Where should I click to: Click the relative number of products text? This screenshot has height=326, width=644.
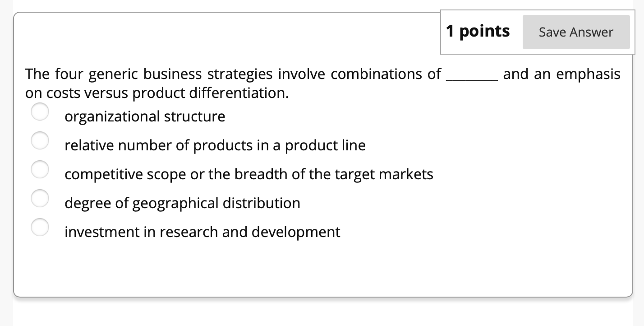click(x=215, y=145)
